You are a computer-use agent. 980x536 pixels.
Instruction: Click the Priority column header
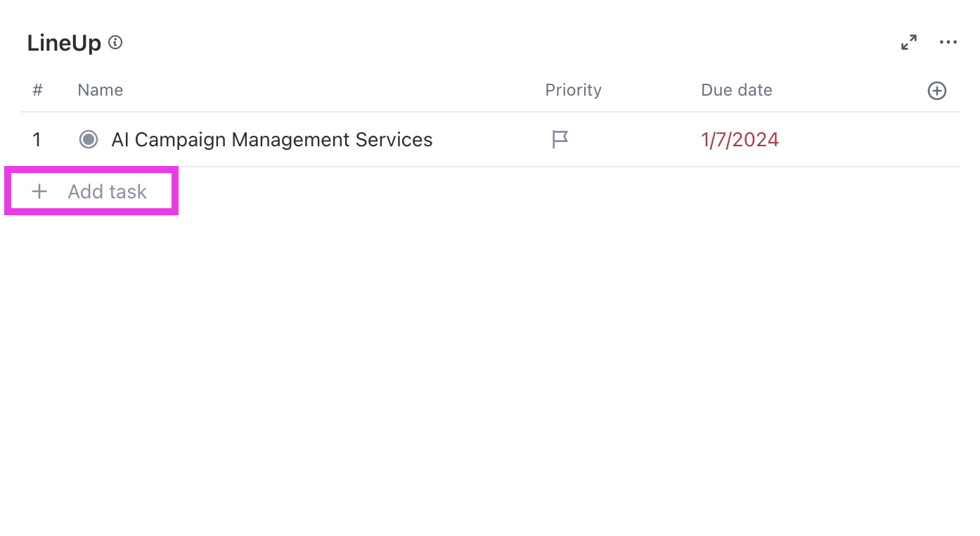coord(573,90)
